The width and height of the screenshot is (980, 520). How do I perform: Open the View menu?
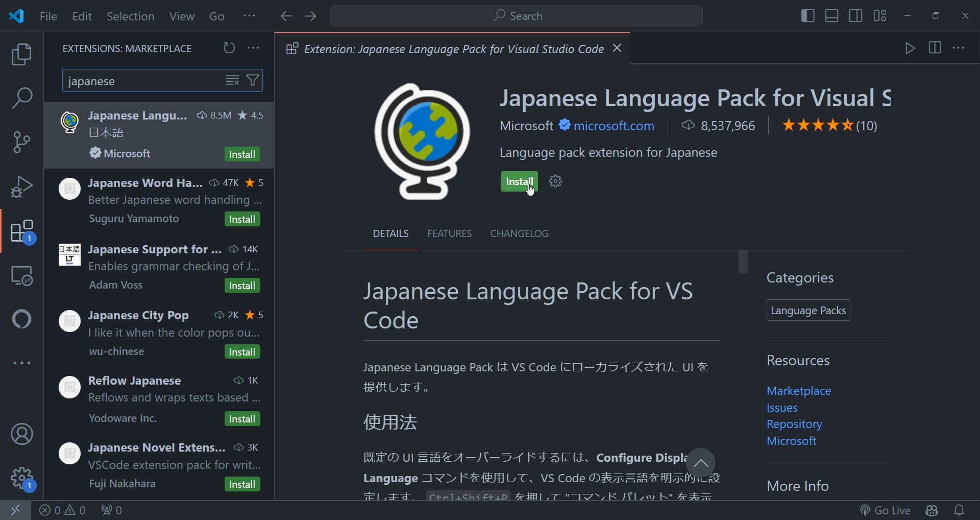[x=182, y=16]
